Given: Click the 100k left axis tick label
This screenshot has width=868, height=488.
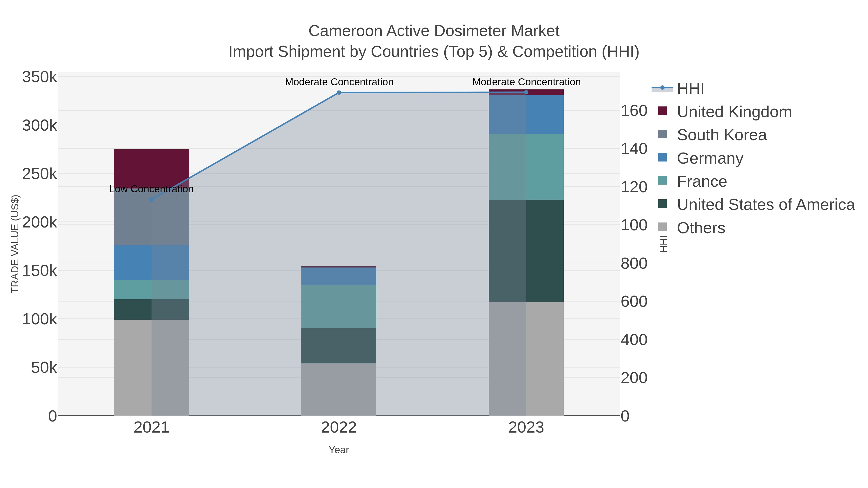Looking at the screenshot, I should [40, 319].
